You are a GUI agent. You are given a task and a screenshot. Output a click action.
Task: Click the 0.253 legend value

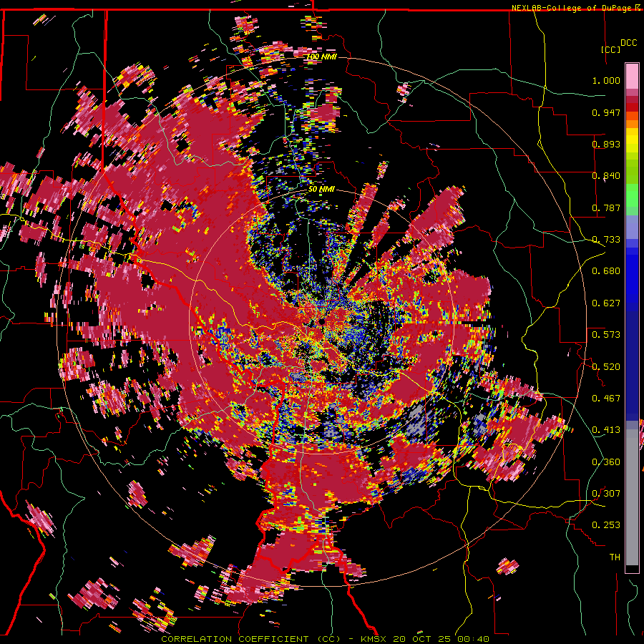tap(606, 525)
